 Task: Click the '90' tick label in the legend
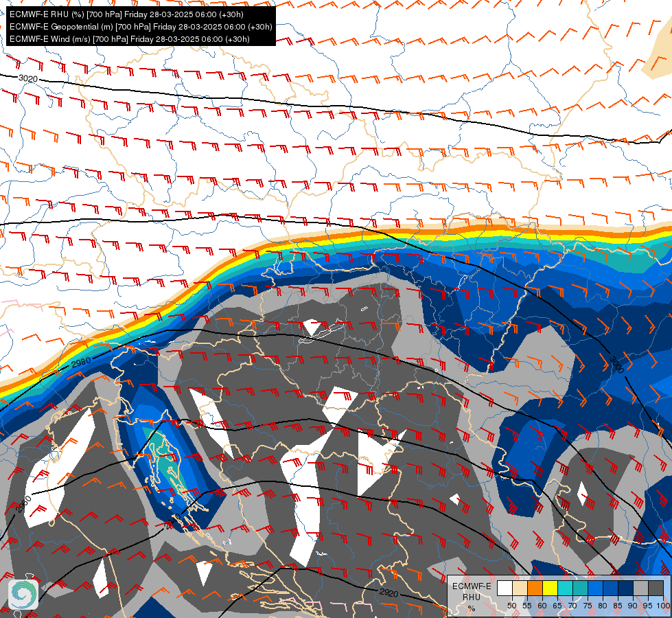pyautogui.click(x=633, y=606)
